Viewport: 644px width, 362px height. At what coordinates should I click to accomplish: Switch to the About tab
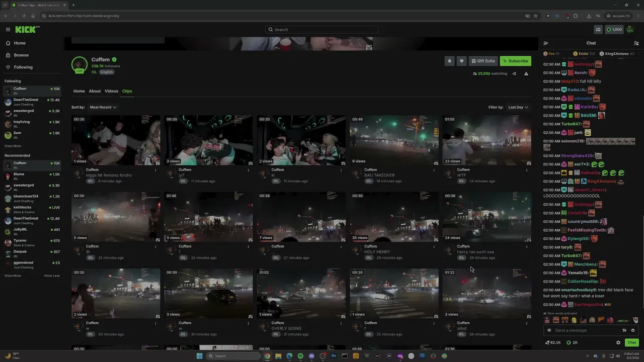[x=95, y=91]
